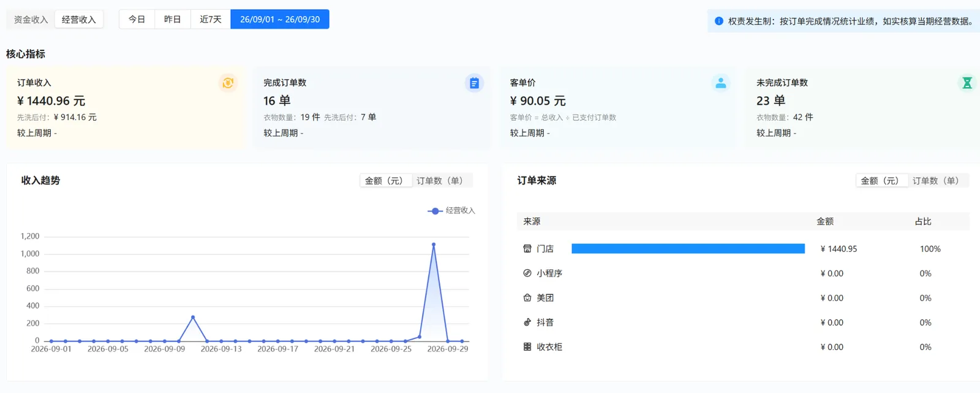
Task: Click the 100% share in 门店 row
Action: tap(930, 249)
